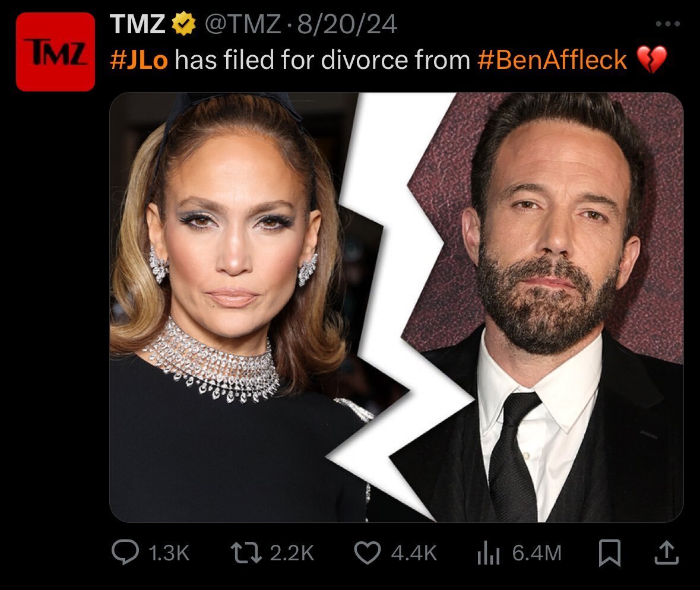This screenshot has width=700, height=590.
Task: Open the tweet via 8/20/24 date
Action: coord(347,24)
